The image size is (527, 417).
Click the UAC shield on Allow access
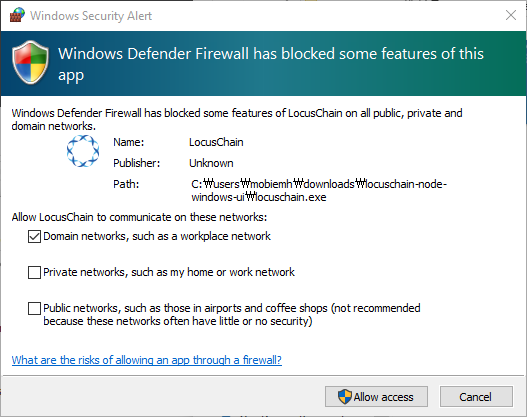345,397
